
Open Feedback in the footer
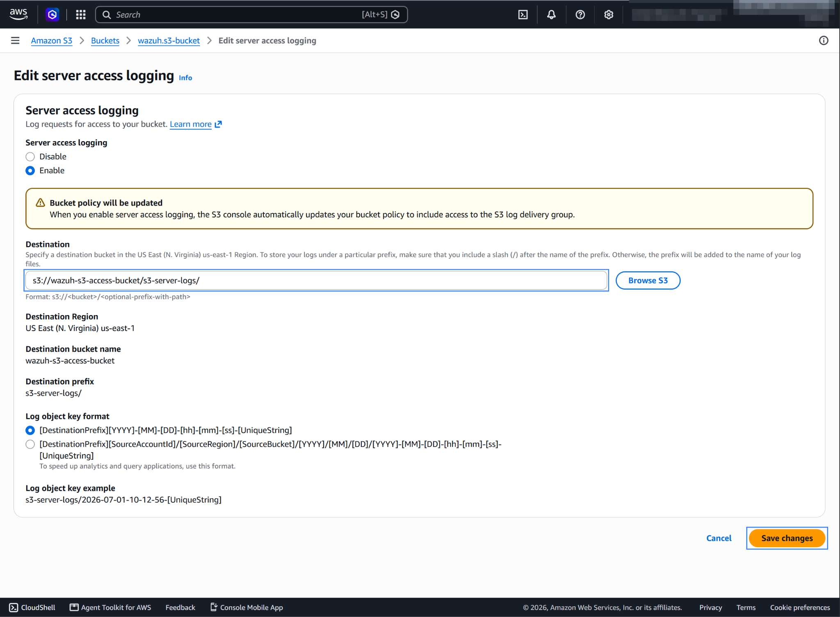point(180,608)
